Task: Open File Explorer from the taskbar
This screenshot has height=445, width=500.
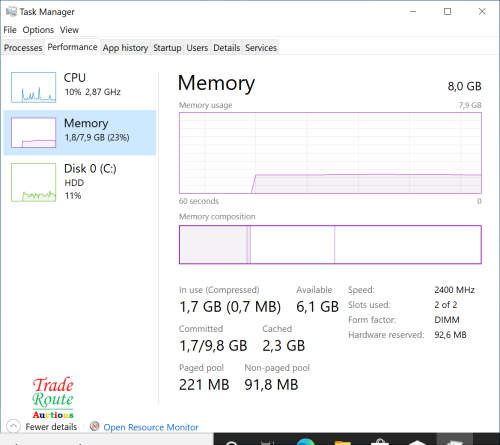Action: 343,442
